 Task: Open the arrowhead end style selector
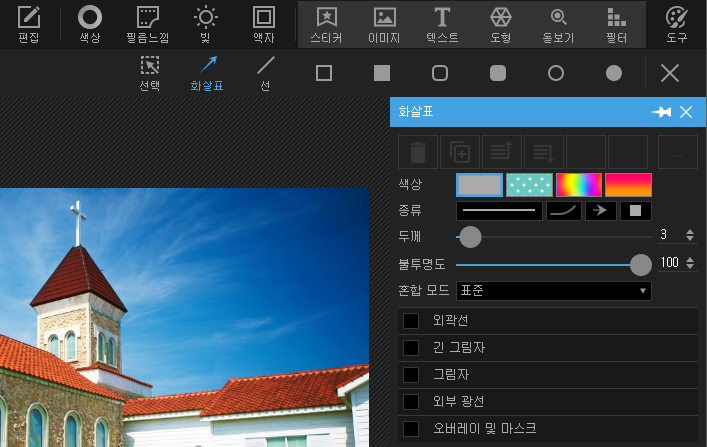tap(601, 211)
